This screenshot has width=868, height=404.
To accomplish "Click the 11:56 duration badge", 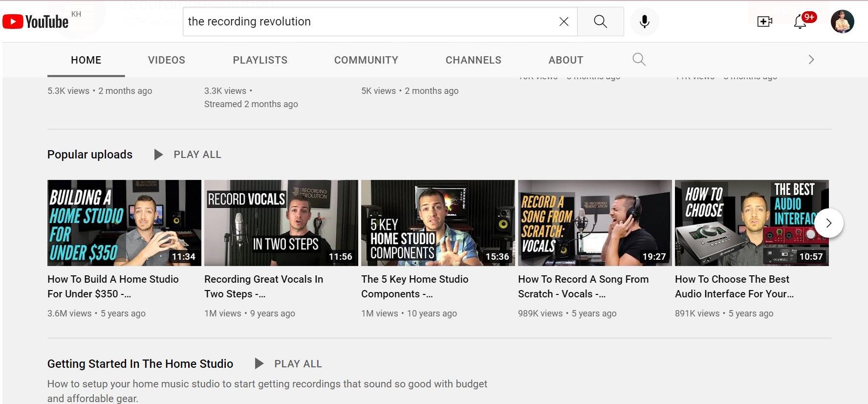I will pyautogui.click(x=341, y=257).
